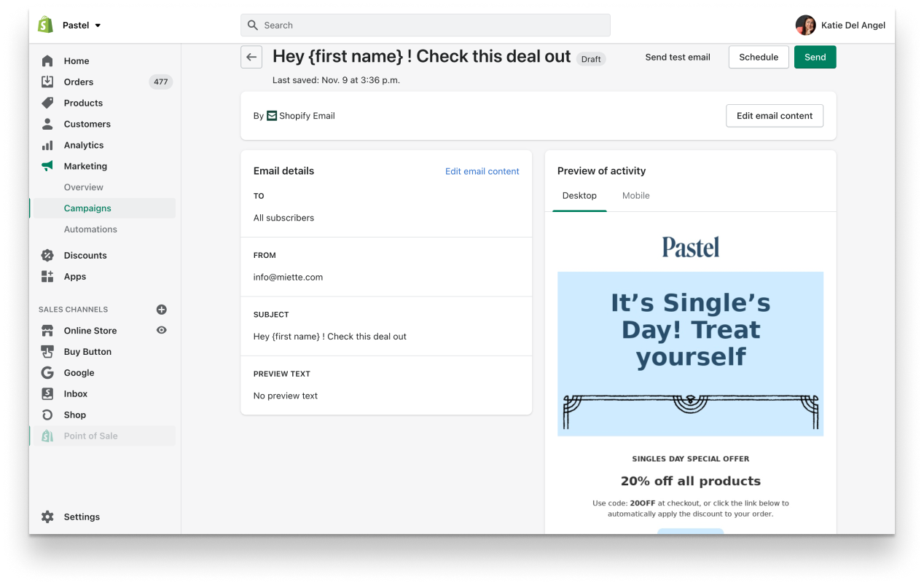Click the 20% off all products heading

(x=691, y=481)
